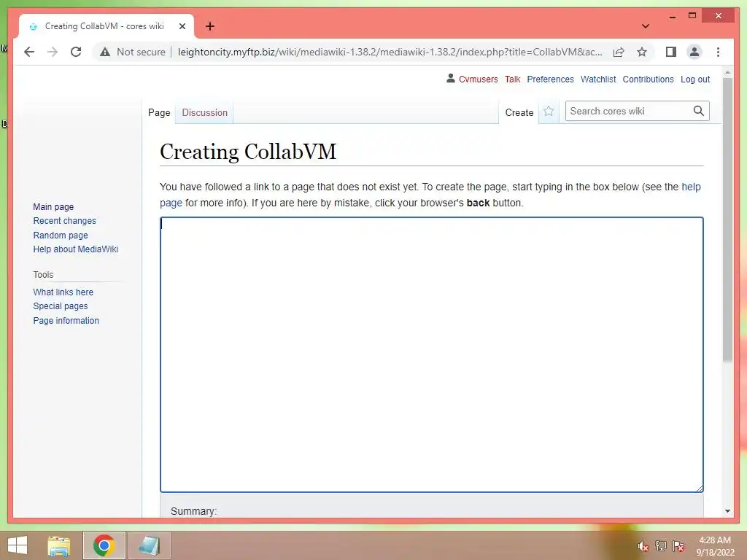747x560 pixels.
Task: Open the Windows Start button
Action: click(x=18, y=545)
